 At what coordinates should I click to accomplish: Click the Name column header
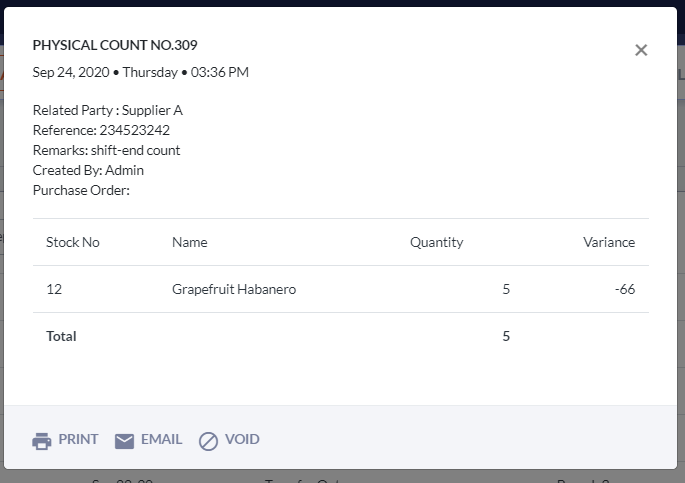point(189,242)
